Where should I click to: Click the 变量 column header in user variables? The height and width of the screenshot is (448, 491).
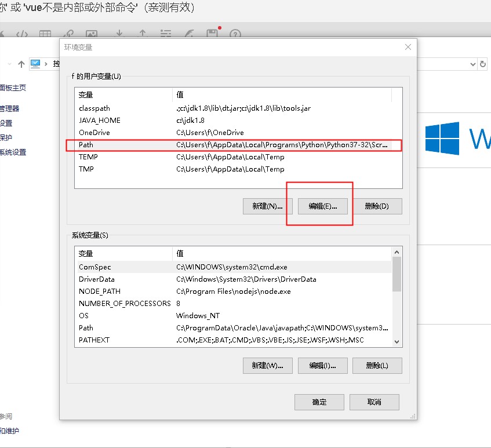[123, 95]
